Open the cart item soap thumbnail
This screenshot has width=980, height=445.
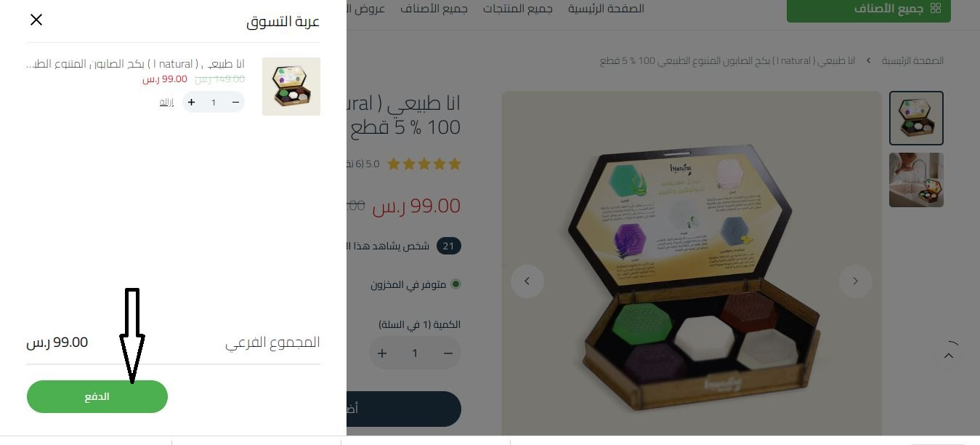(291, 87)
